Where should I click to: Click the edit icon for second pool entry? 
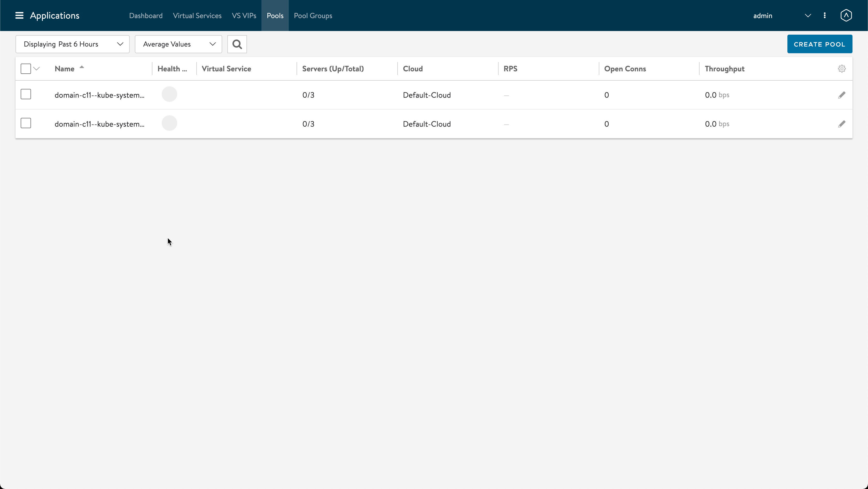coord(841,124)
